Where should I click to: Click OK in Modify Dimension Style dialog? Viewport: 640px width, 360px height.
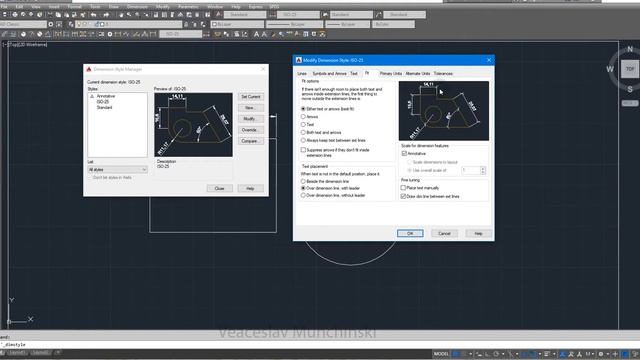[x=410, y=233]
